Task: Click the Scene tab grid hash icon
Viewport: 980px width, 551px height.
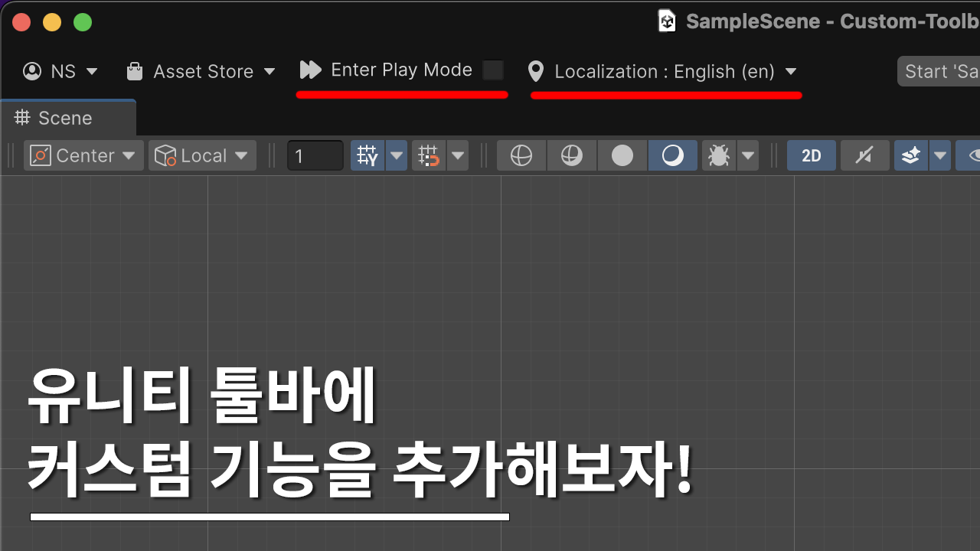Action: click(22, 117)
